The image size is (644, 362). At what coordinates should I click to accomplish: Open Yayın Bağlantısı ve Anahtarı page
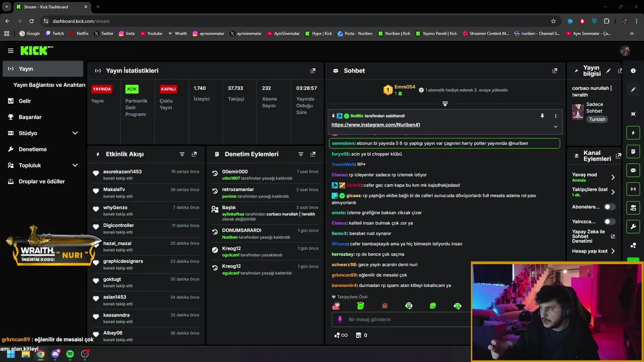pyautogui.click(x=49, y=85)
